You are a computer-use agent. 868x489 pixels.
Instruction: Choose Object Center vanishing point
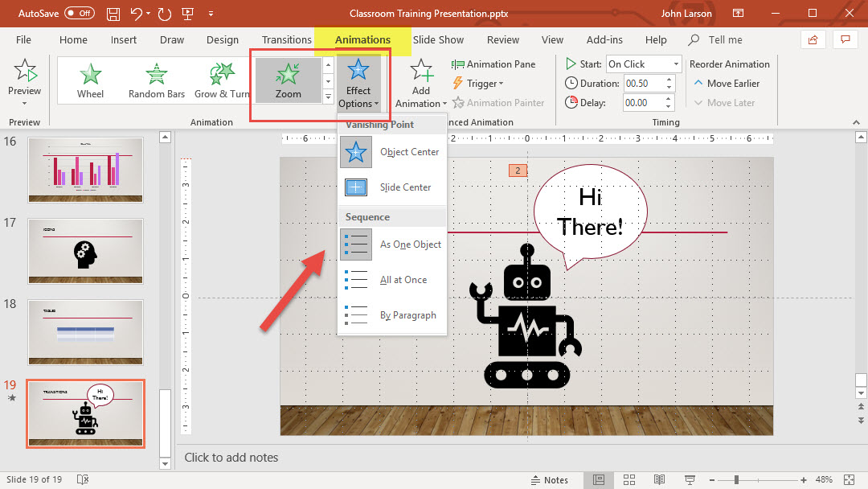coord(392,152)
